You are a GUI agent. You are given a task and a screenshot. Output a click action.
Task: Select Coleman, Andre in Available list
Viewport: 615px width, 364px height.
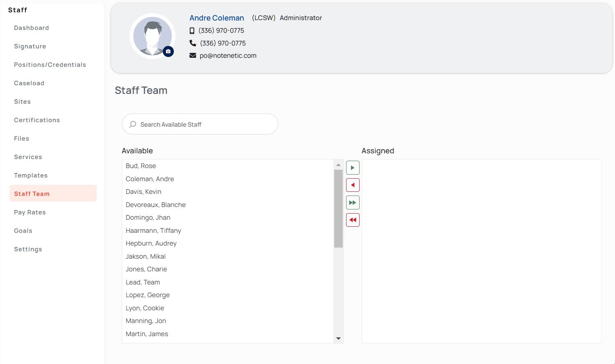click(228, 179)
